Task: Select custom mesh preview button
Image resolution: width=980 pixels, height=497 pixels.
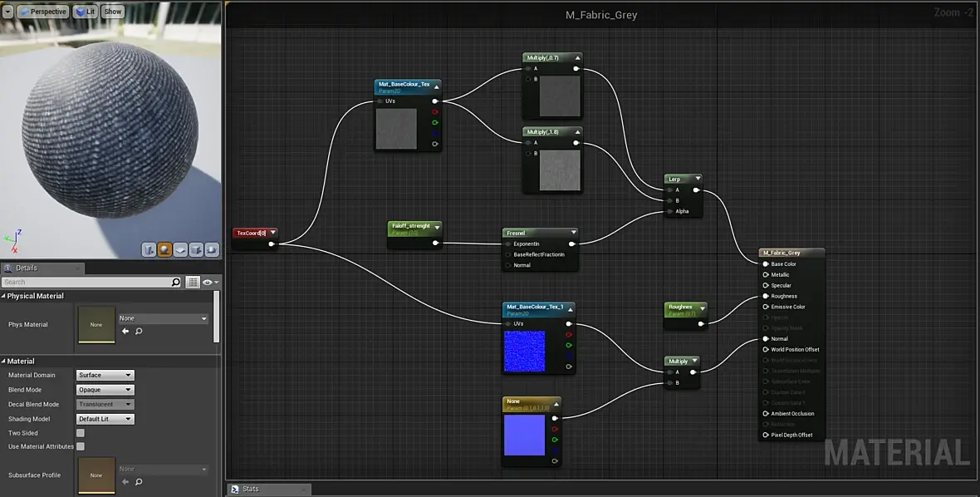Action: [x=212, y=250]
